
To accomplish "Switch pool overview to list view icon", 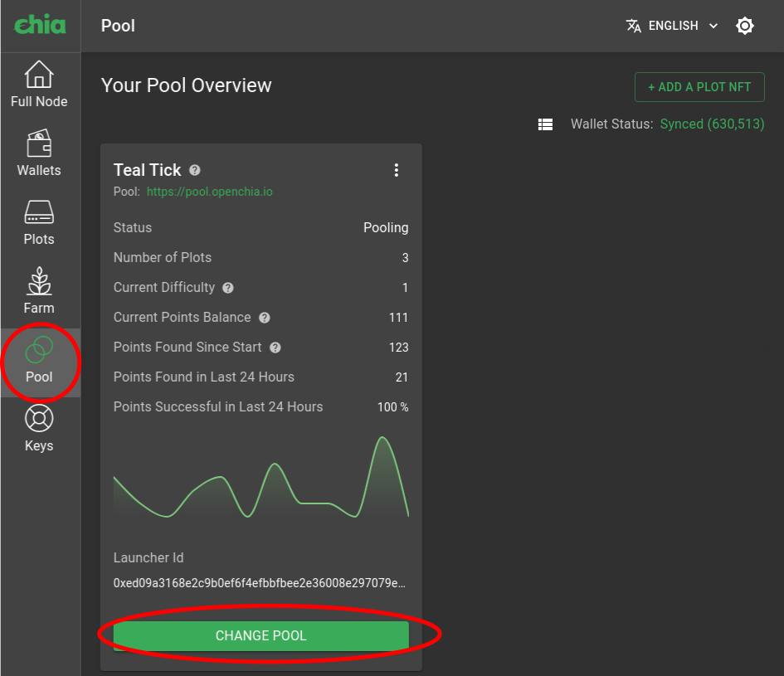I will pyautogui.click(x=545, y=124).
